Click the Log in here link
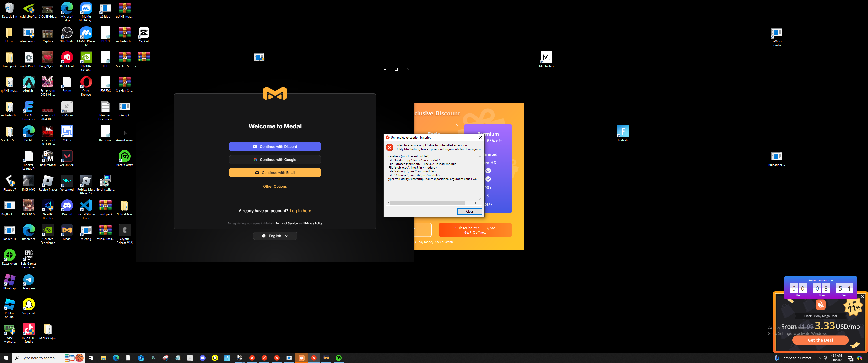 [300, 211]
